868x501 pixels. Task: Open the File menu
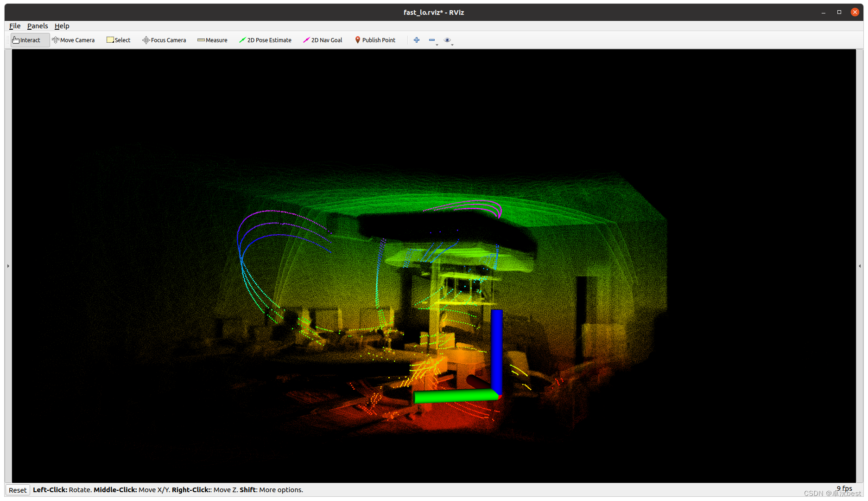click(x=14, y=26)
